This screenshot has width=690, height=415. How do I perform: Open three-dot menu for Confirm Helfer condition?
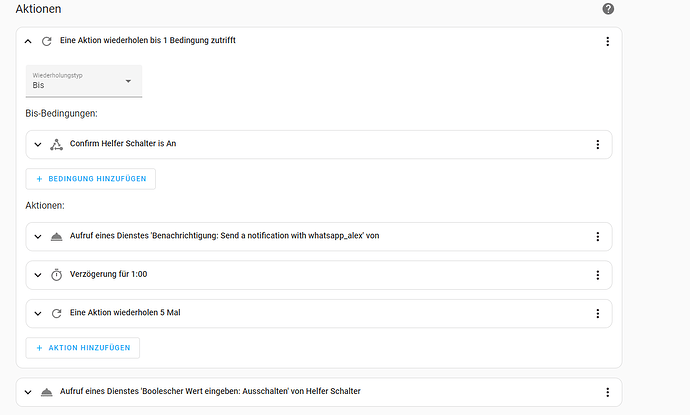pyautogui.click(x=597, y=144)
